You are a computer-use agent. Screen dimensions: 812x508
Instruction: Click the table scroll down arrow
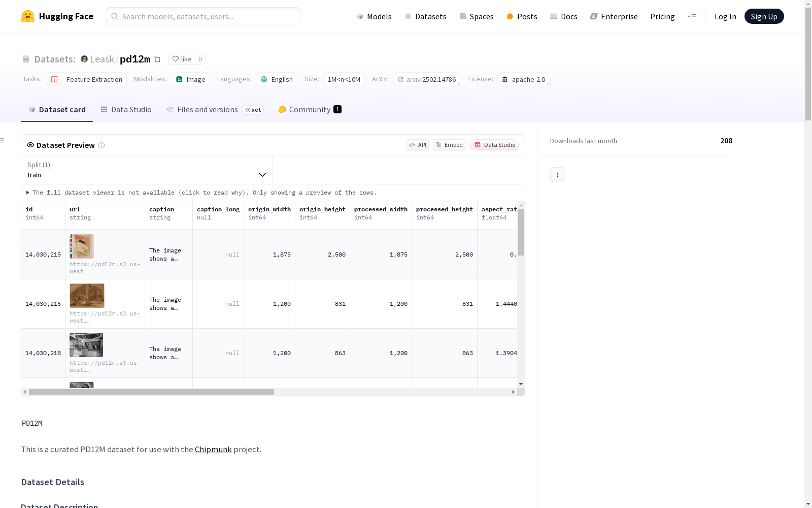(x=521, y=384)
